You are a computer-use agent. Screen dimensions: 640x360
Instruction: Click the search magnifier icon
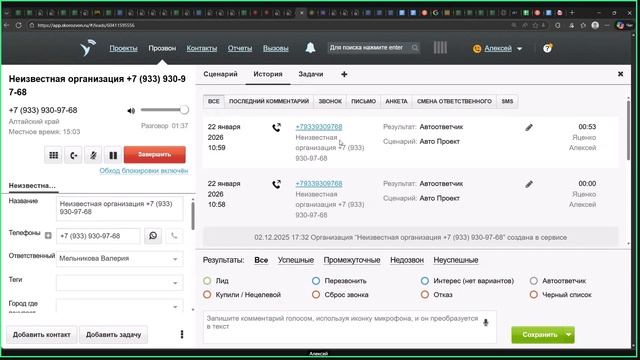click(415, 48)
